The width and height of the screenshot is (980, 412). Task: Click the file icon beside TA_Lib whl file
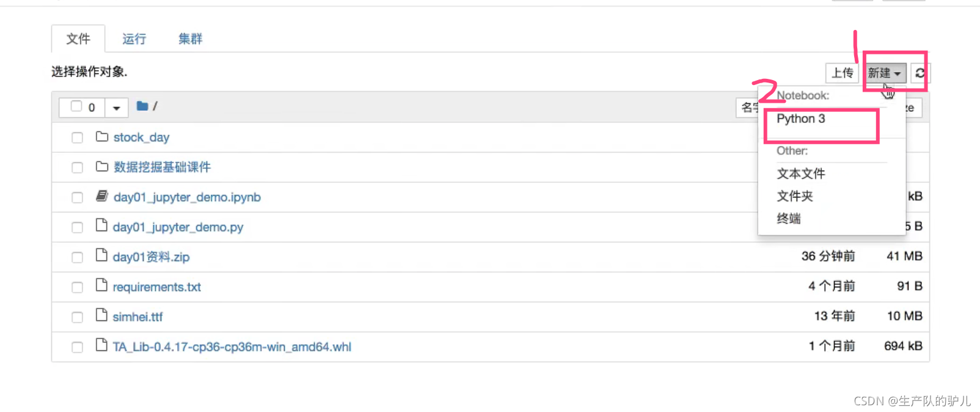(101, 345)
